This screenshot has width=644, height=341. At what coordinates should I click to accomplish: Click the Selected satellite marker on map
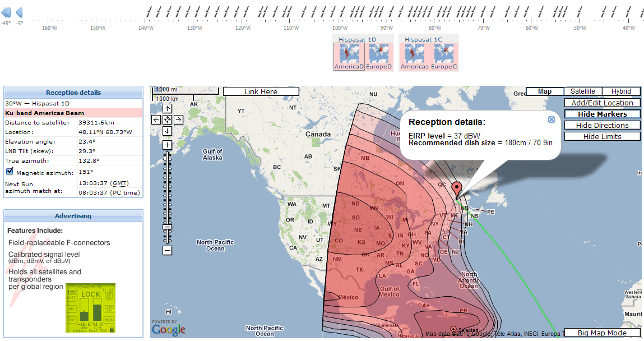point(453,329)
